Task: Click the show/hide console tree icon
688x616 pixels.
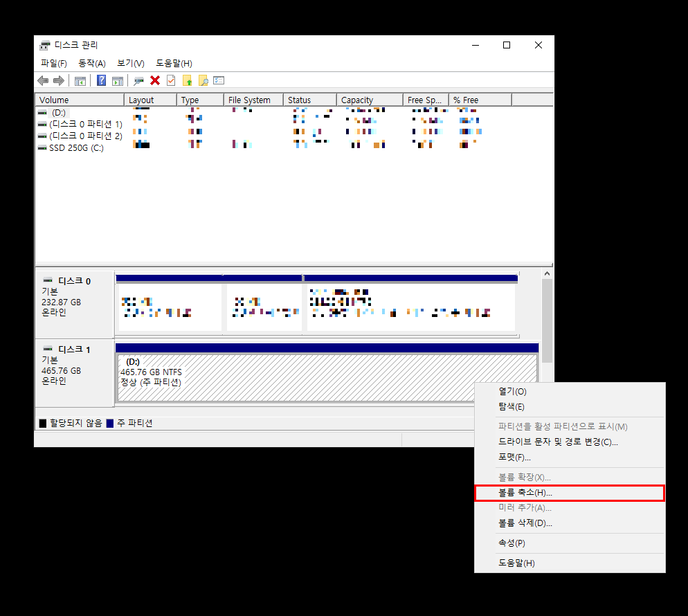Action: point(80,81)
